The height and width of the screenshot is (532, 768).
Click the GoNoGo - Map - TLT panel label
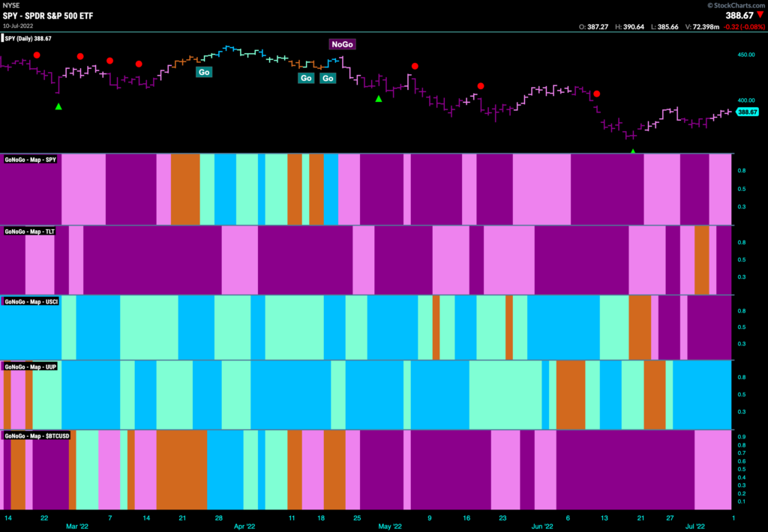tap(29, 232)
